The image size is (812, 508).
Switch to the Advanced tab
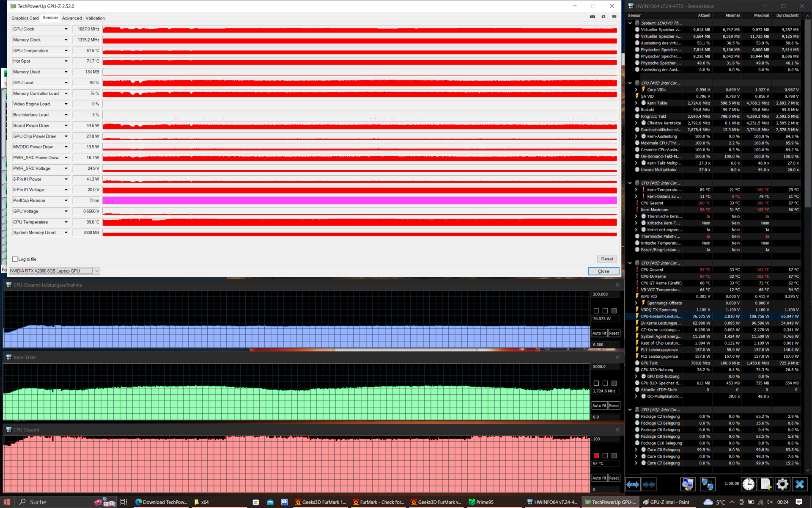[72, 18]
